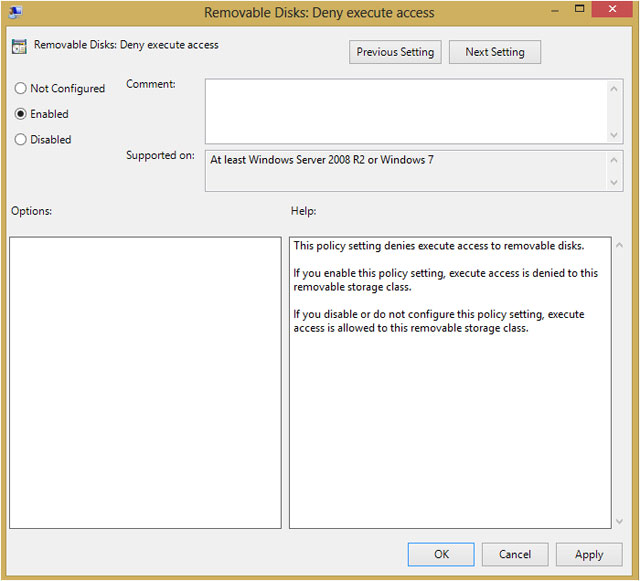Click the 'If you disable or do not configure' paragraph
640x581 pixels.
coord(439,321)
